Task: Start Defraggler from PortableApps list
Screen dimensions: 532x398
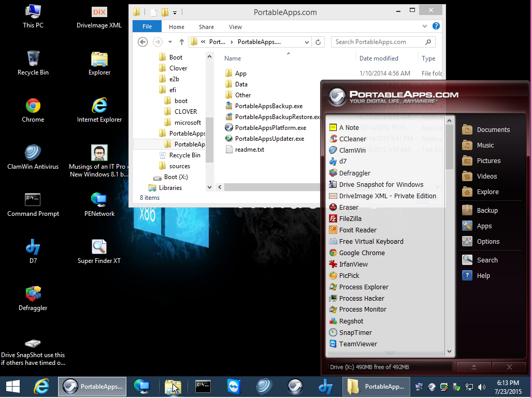Action: click(350, 173)
